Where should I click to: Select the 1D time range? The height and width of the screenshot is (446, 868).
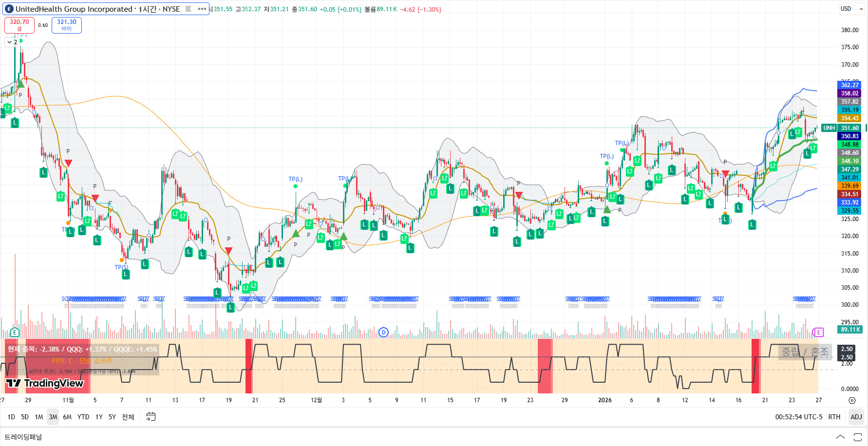click(11, 417)
